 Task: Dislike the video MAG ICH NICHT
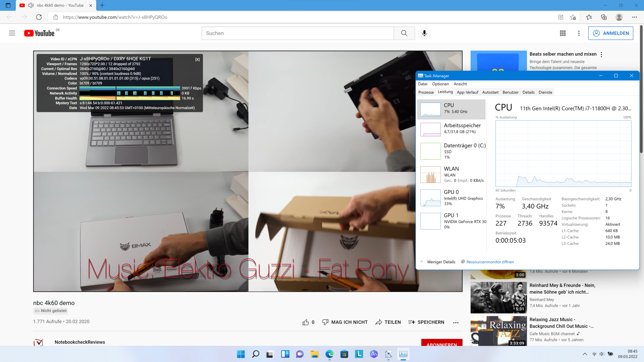[x=345, y=322]
